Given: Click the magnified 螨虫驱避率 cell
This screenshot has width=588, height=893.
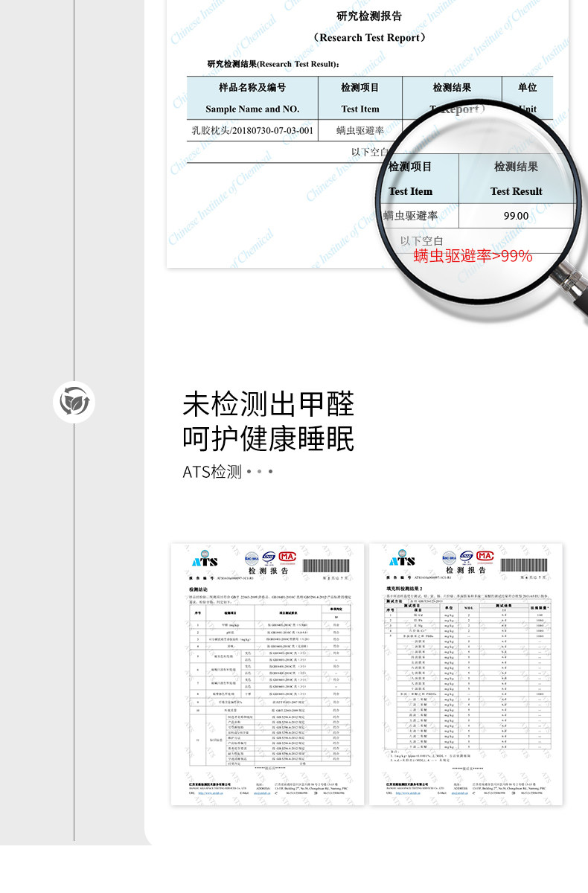Looking at the screenshot, I should (411, 216).
